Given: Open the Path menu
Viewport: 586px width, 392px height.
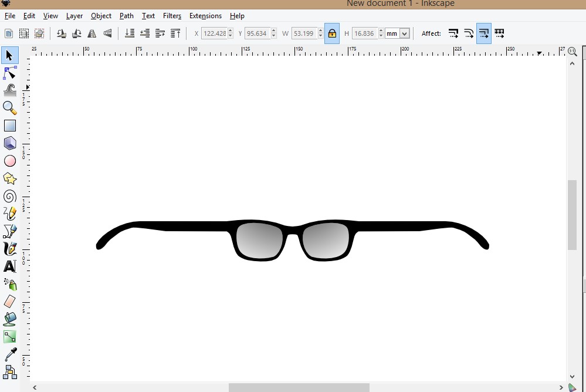Looking at the screenshot, I should click(126, 16).
